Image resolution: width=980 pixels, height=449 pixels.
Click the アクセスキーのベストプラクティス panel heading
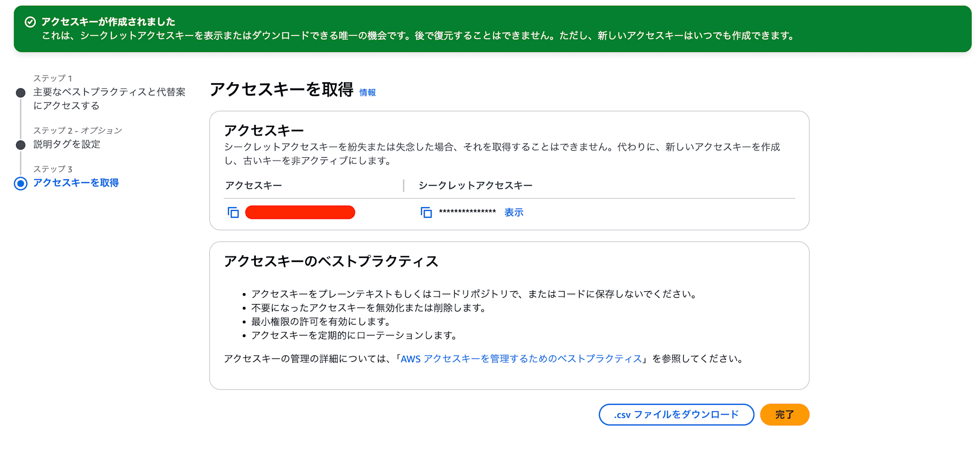(331, 261)
